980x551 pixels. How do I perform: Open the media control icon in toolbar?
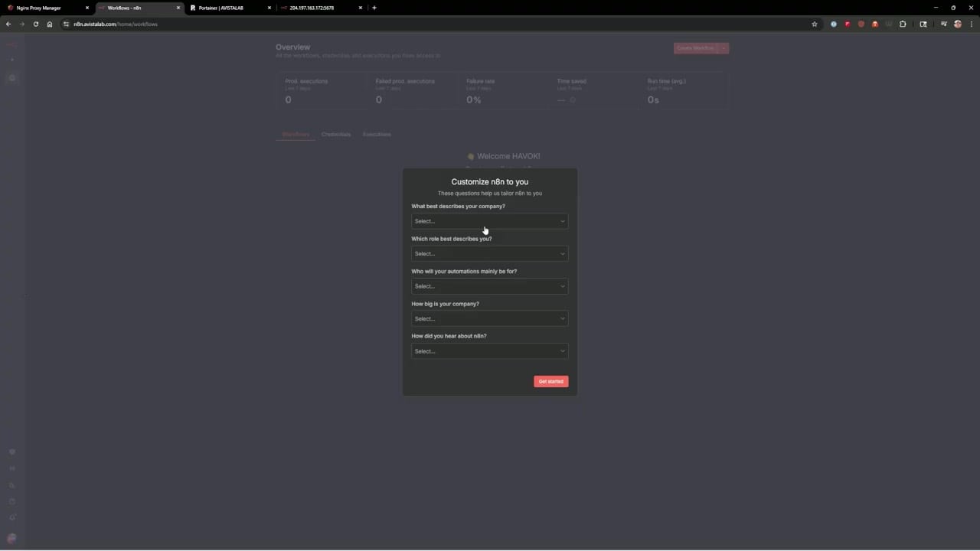(944, 24)
